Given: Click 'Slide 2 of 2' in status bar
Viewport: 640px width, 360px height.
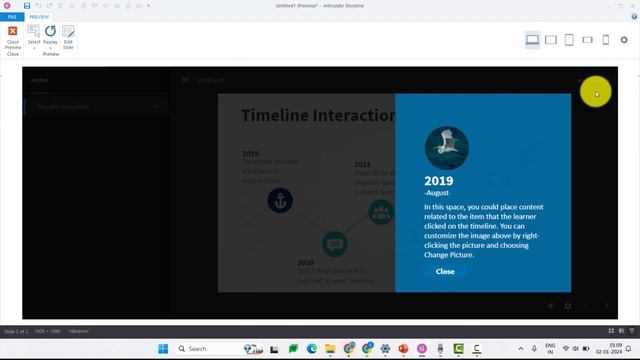Looking at the screenshot, I should coord(16,331).
